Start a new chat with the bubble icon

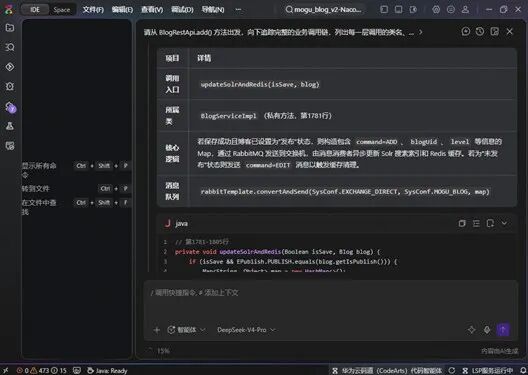pos(466,32)
